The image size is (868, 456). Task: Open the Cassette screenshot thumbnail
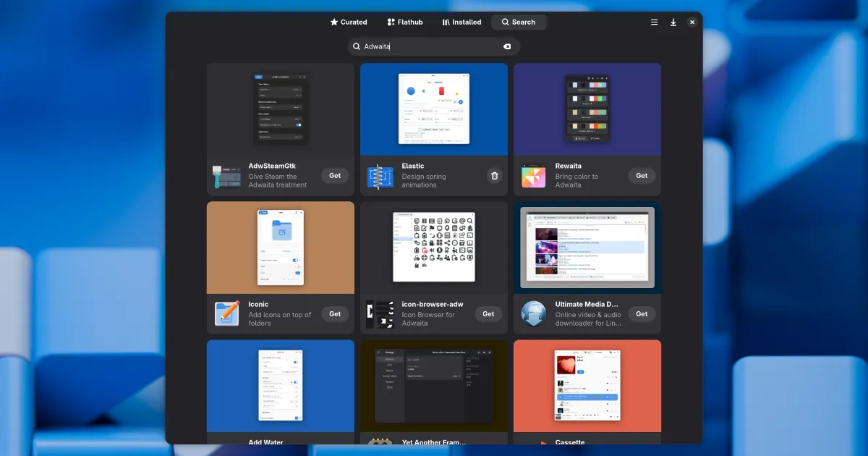tap(587, 386)
